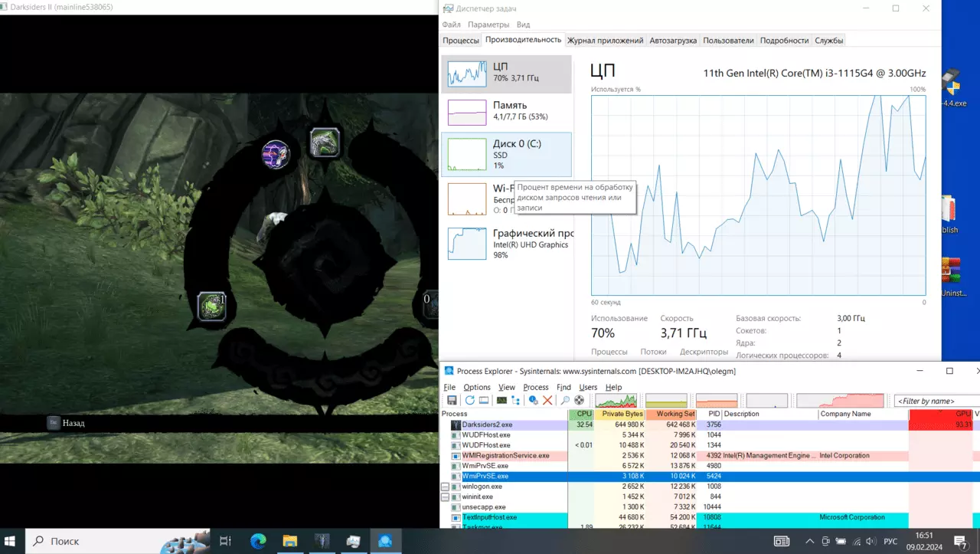The image size is (980, 554).
Task: Switch to the Процессы tab in Task Manager
Action: (461, 41)
